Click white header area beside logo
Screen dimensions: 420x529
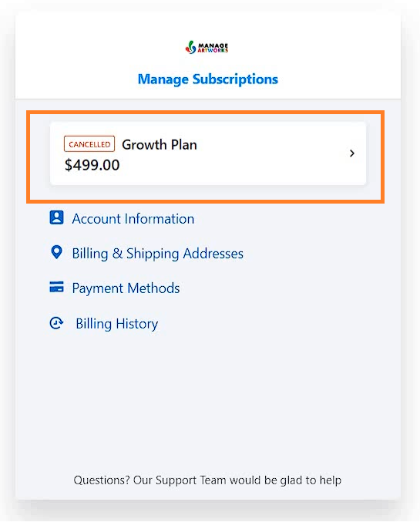point(304,47)
